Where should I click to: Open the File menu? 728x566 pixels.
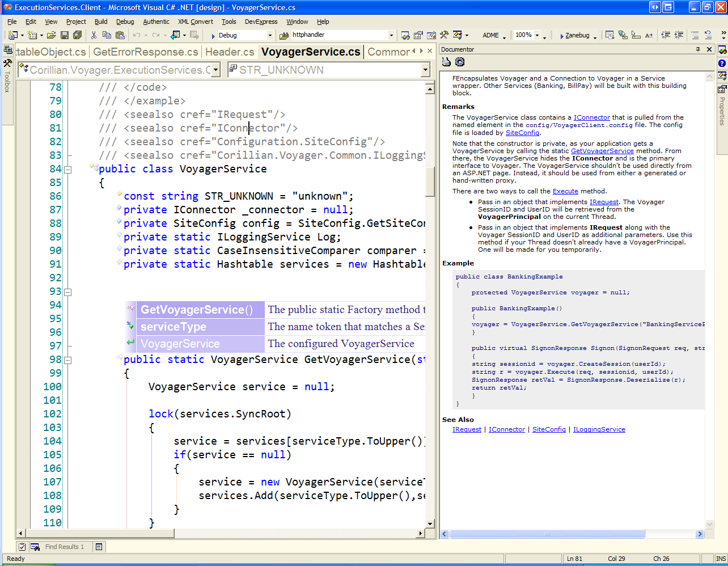pyautogui.click(x=12, y=22)
